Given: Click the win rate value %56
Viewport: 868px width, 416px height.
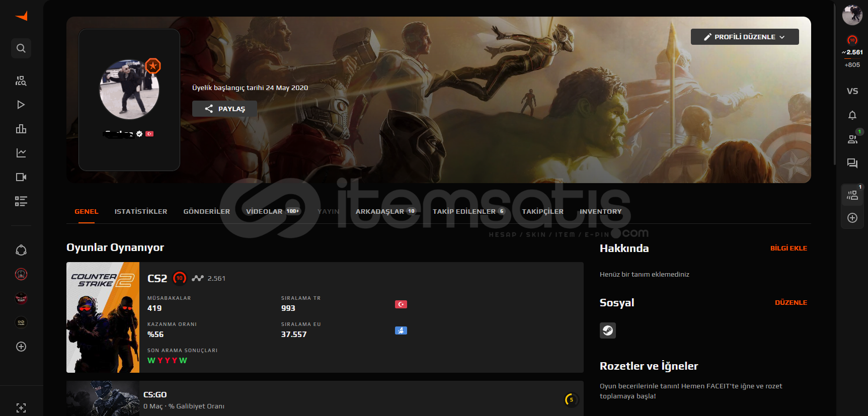Looking at the screenshot, I should 155,335.
